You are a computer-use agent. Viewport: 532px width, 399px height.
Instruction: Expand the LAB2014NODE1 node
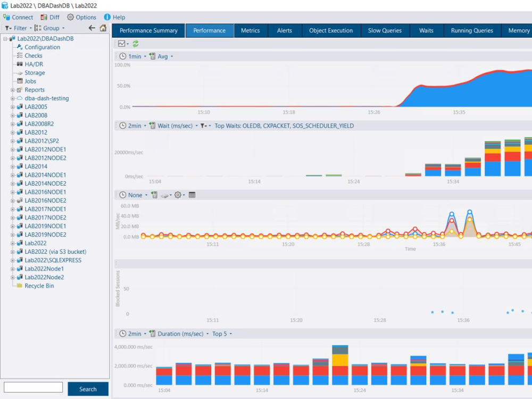(12, 175)
